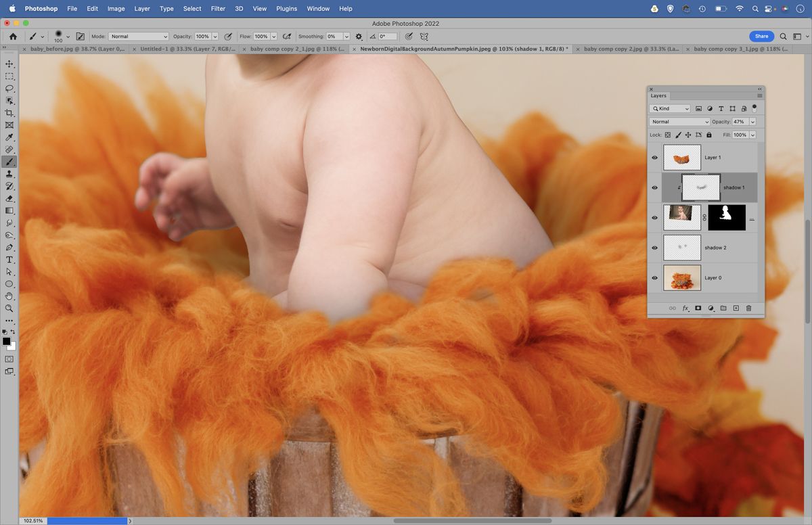The height and width of the screenshot is (525, 812).
Task: Open the Plugins menu
Action: (x=287, y=9)
